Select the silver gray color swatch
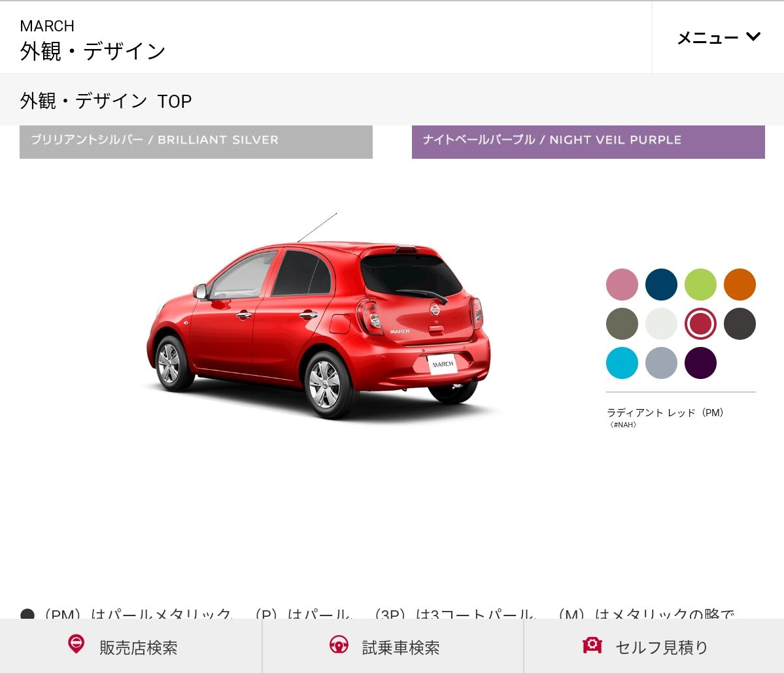This screenshot has height=673, width=784. pyautogui.click(x=661, y=363)
